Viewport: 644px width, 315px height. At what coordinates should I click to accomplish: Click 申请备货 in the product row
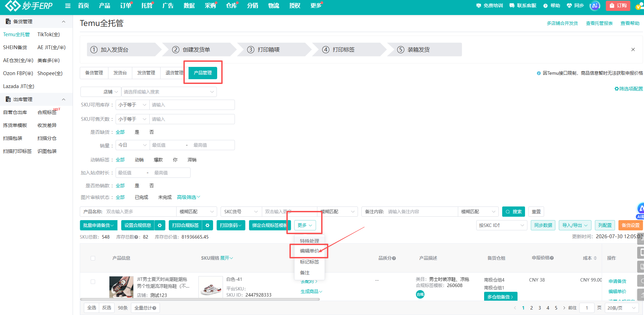(x=617, y=281)
